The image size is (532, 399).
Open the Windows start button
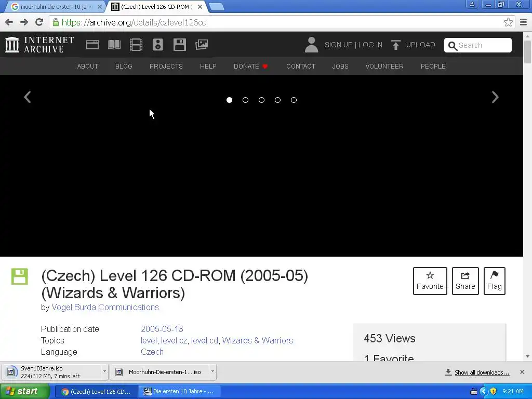(25, 391)
